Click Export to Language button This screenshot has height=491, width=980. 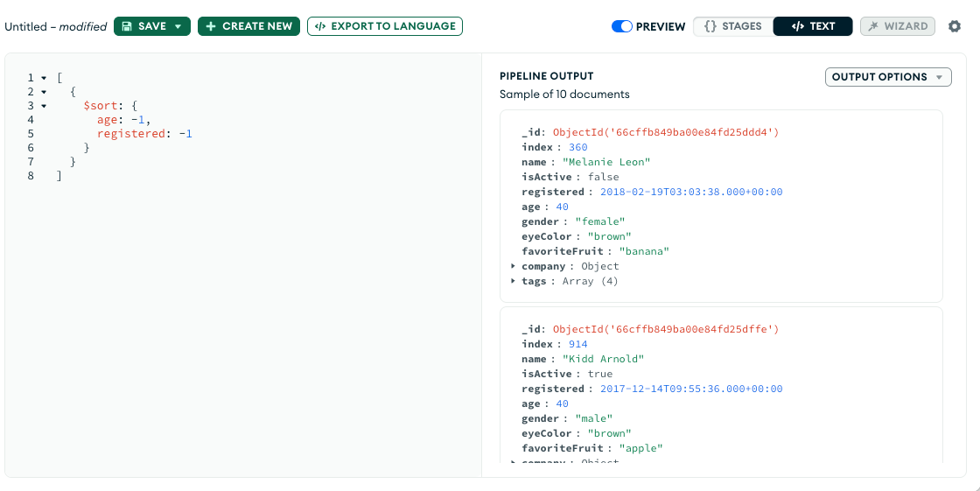tap(384, 26)
